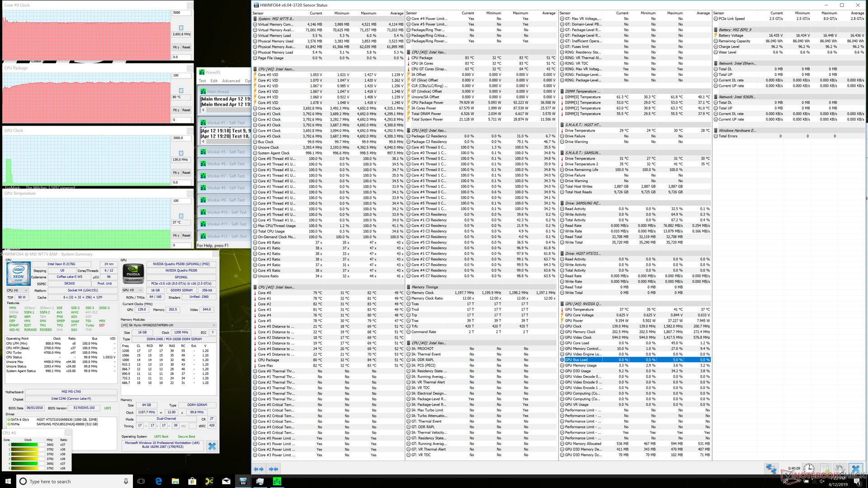The height and width of the screenshot is (488, 868).
Task: Select the Battery: MSI BIF0_9 group header
Action: click(x=789, y=30)
